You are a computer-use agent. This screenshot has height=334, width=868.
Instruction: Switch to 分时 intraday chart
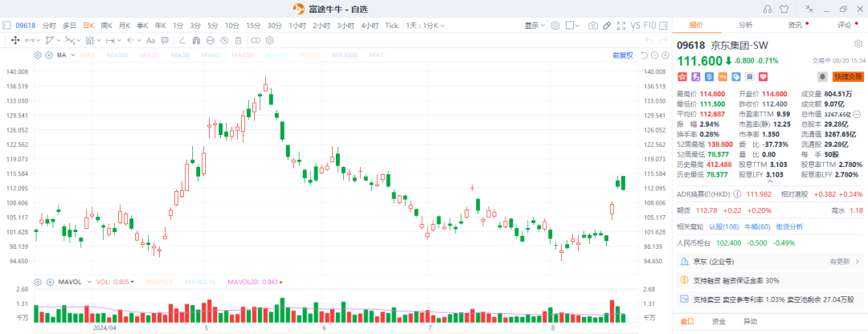pyautogui.click(x=49, y=26)
